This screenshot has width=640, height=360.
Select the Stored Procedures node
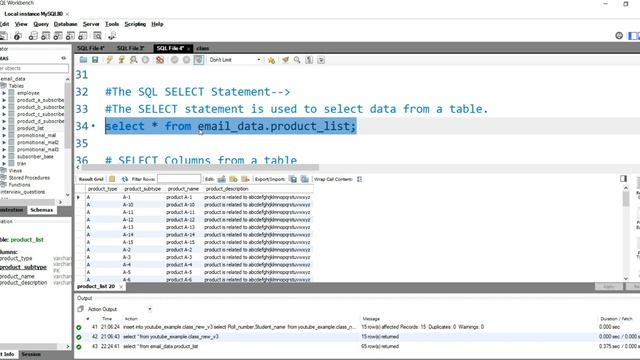(29, 178)
